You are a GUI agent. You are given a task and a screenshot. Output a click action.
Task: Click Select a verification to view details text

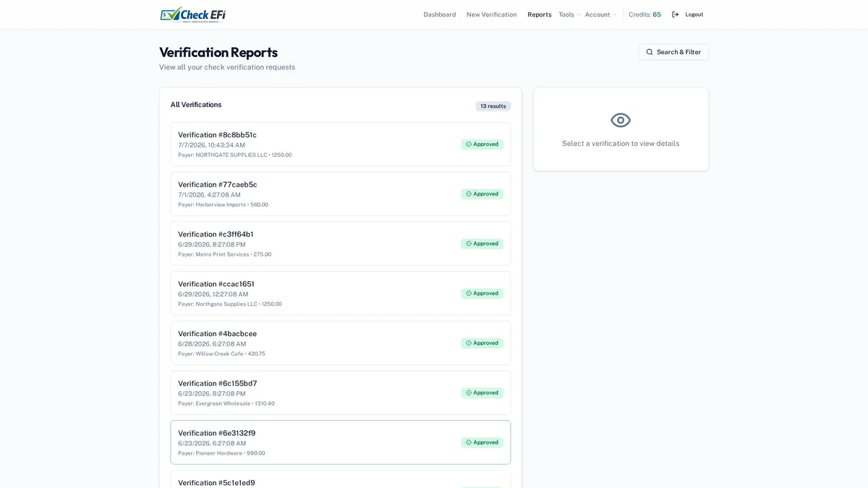(x=621, y=143)
